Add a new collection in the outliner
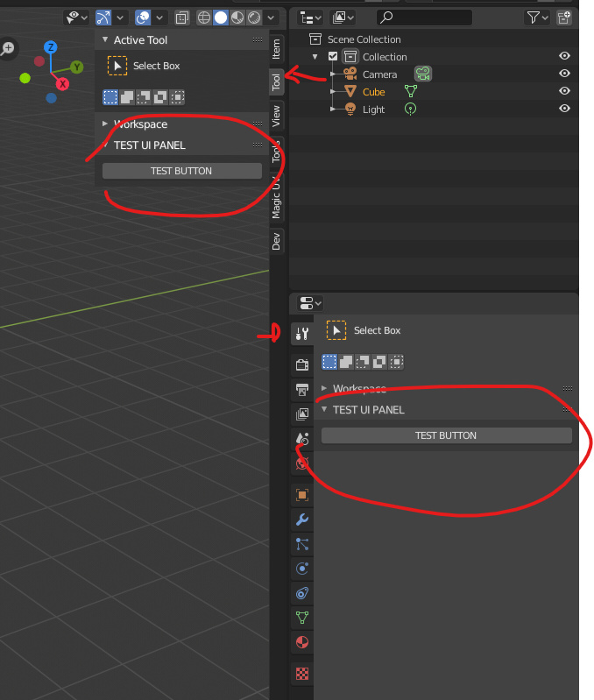This screenshot has width=594, height=700. 564,18
